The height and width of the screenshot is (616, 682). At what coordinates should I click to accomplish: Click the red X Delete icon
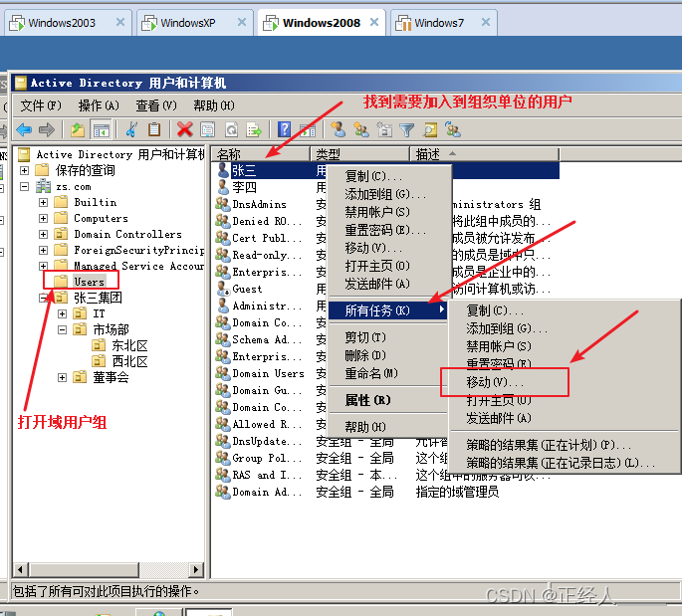click(x=185, y=129)
